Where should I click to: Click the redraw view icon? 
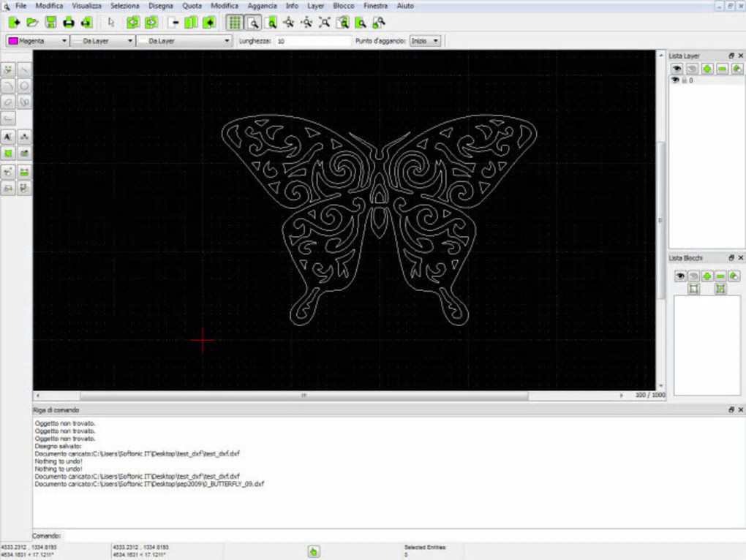tap(271, 23)
